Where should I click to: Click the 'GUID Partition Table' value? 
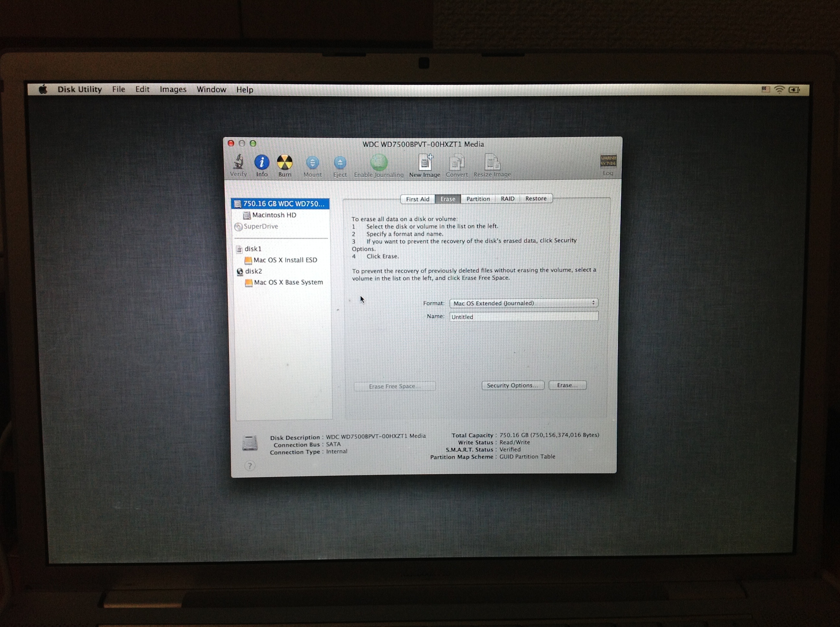[527, 457]
